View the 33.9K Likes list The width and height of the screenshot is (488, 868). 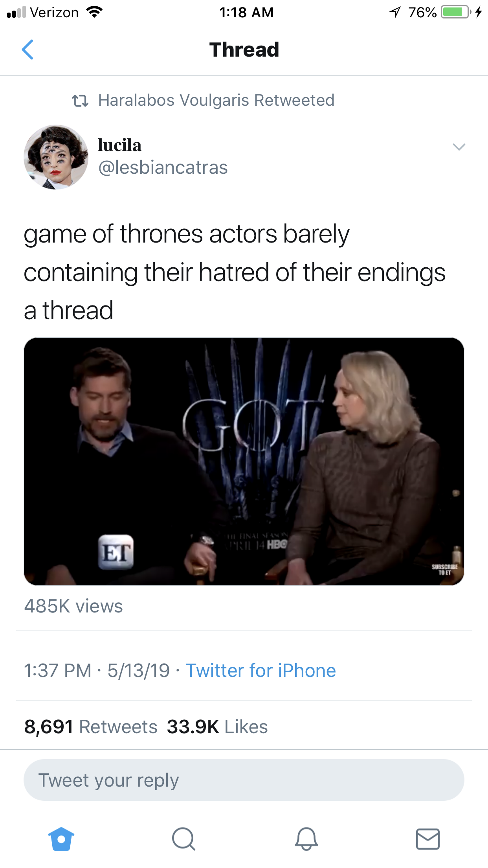[217, 726]
